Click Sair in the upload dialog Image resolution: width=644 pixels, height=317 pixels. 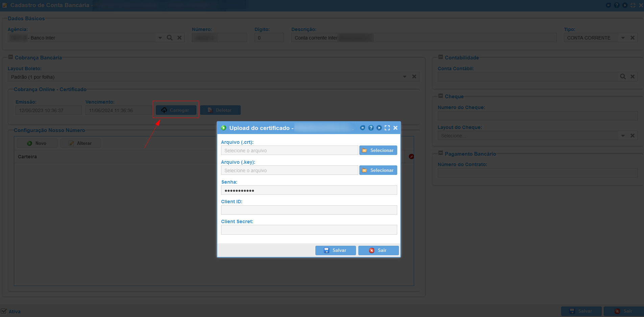(x=378, y=250)
